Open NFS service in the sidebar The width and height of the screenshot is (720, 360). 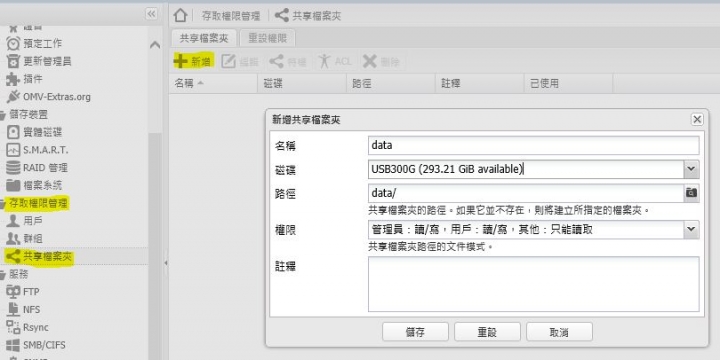(23, 309)
